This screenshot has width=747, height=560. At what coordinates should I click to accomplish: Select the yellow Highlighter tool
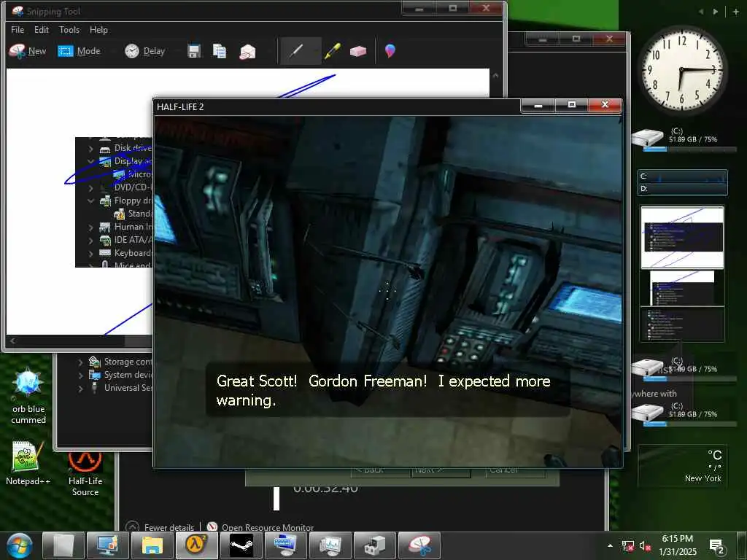click(x=333, y=51)
